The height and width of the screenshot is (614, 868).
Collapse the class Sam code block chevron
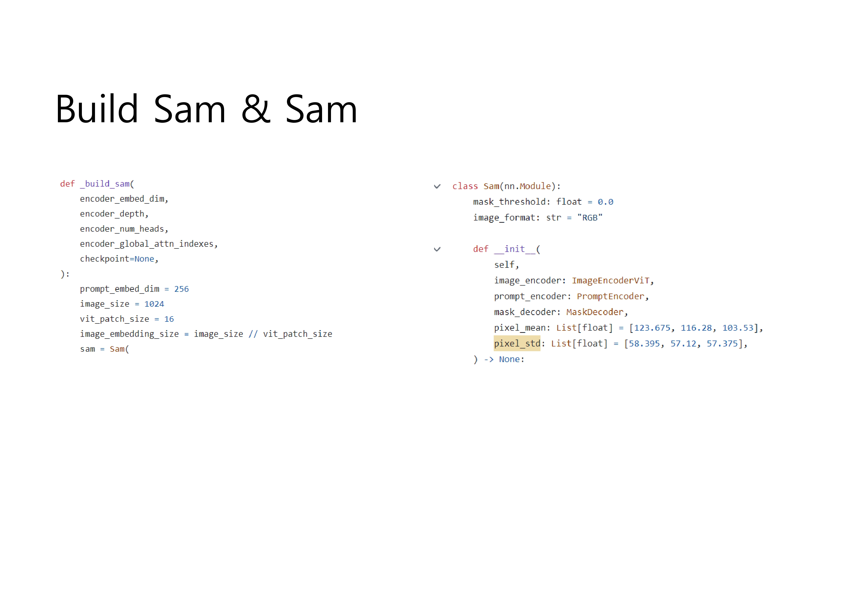437,187
